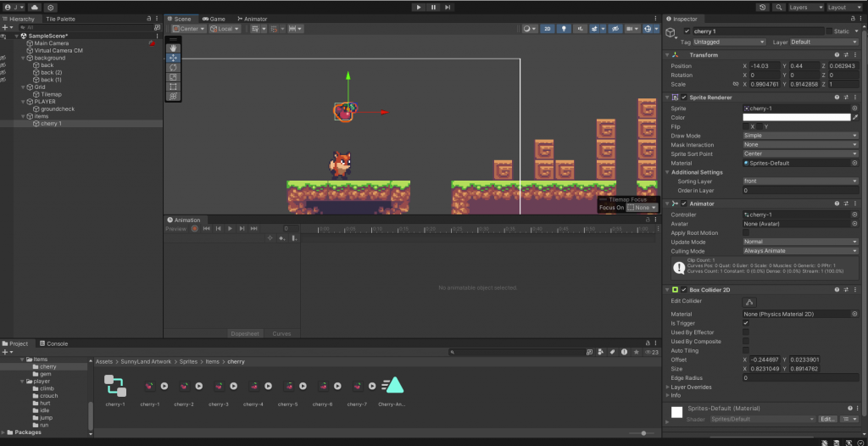Open the Center pivot dropdown
Viewport: 868px width, 446px height.
point(188,29)
